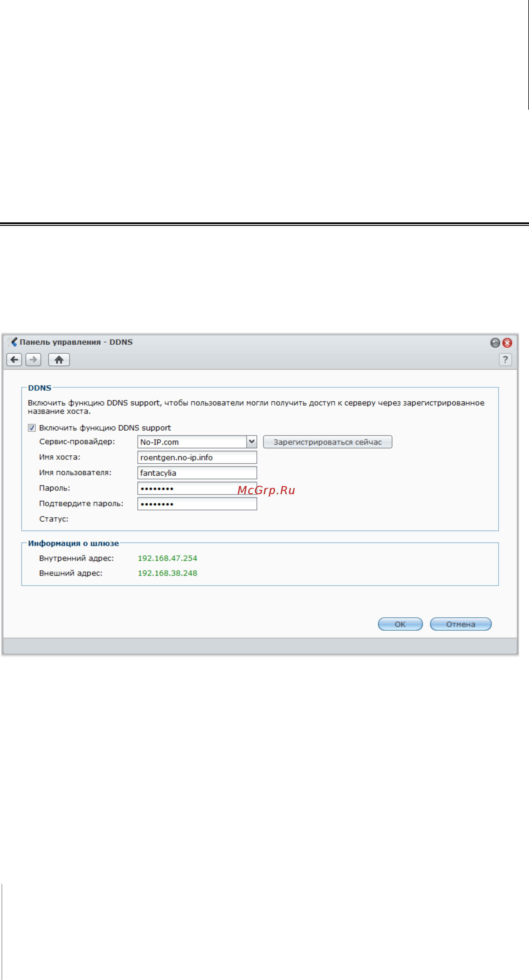Click the window title Панель управления - DDNS

click(x=76, y=342)
